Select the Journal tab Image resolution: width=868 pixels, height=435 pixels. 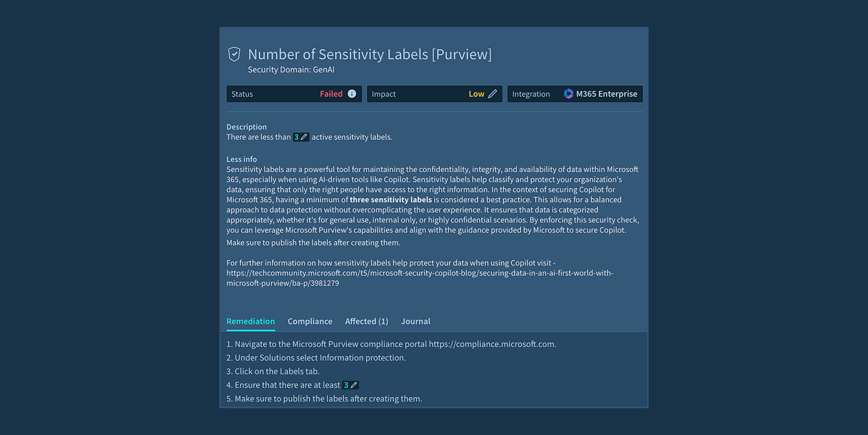tap(416, 321)
